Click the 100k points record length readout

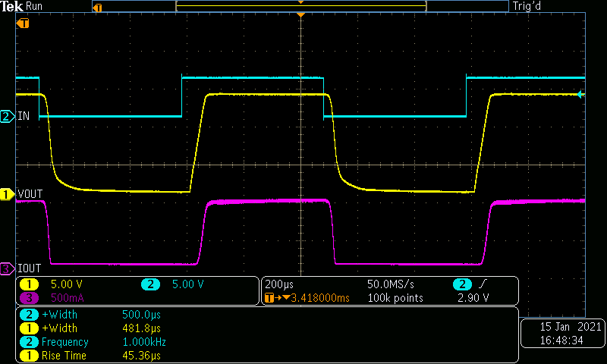pyautogui.click(x=395, y=298)
